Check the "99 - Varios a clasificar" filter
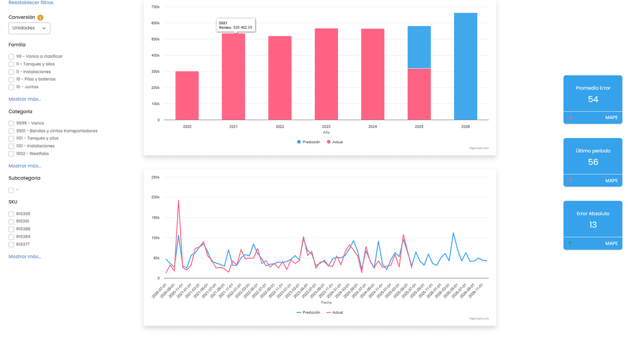 point(11,56)
